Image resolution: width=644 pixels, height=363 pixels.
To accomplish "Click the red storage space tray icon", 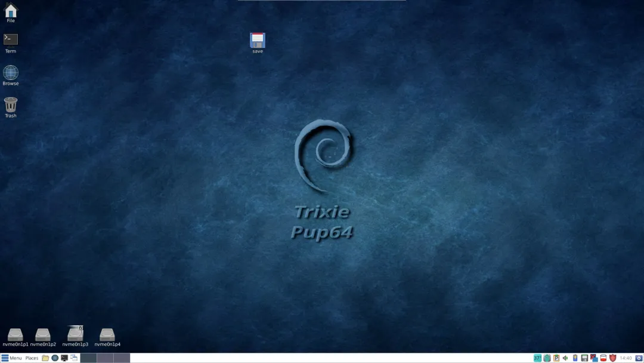I will coord(603,358).
